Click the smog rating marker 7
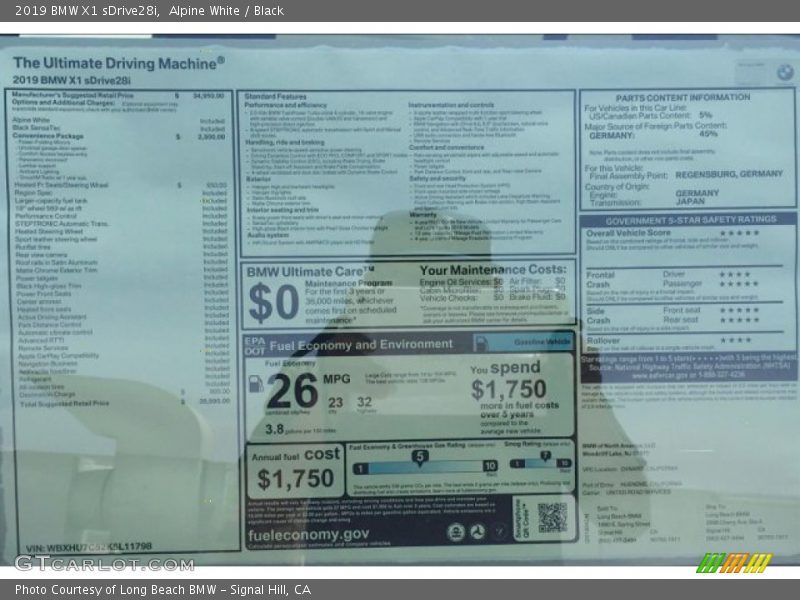 pyautogui.click(x=545, y=456)
